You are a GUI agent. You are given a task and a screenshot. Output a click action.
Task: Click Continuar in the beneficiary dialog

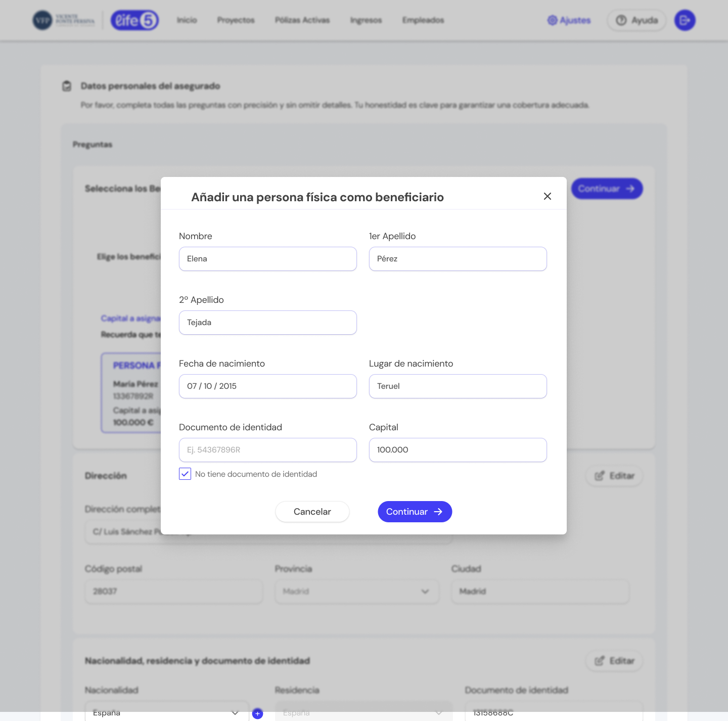(x=415, y=512)
